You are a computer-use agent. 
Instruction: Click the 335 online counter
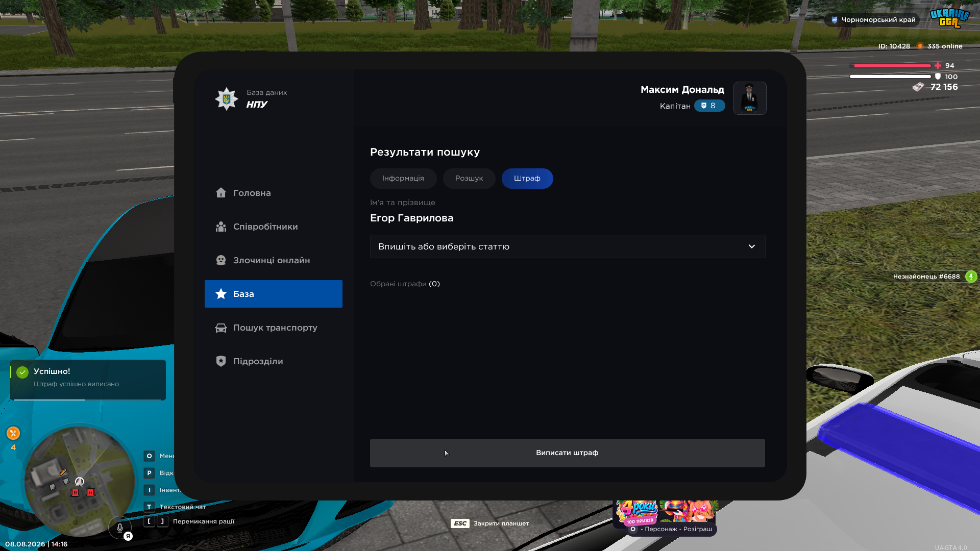(x=945, y=46)
